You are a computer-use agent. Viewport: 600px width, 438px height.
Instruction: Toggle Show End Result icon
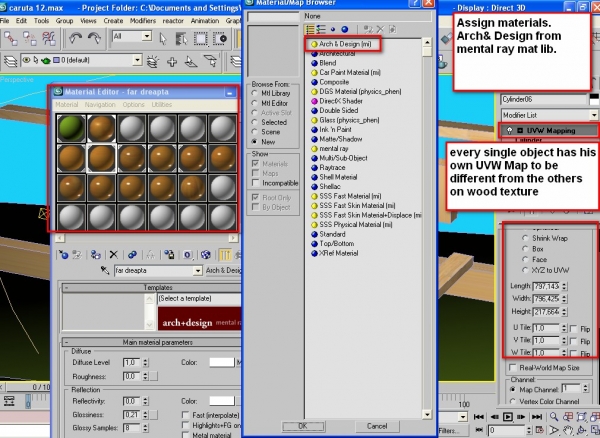pyautogui.click(x=225, y=255)
